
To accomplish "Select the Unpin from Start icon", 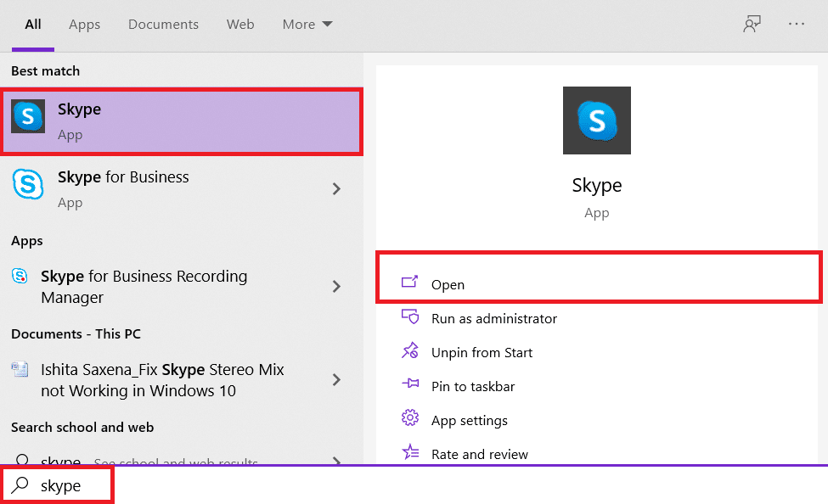I will coord(410,351).
